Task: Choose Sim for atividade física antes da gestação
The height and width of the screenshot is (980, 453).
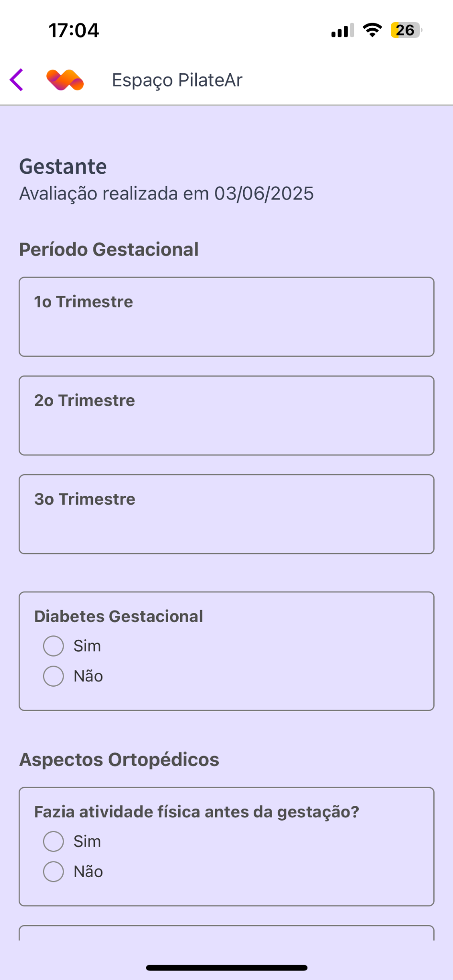Action: [54, 841]
